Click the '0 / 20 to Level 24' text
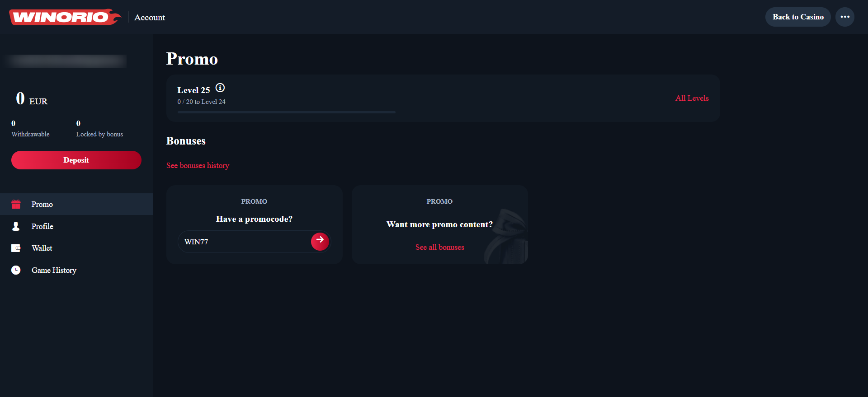Screen dimensions: 868x397 click(201, 102)
